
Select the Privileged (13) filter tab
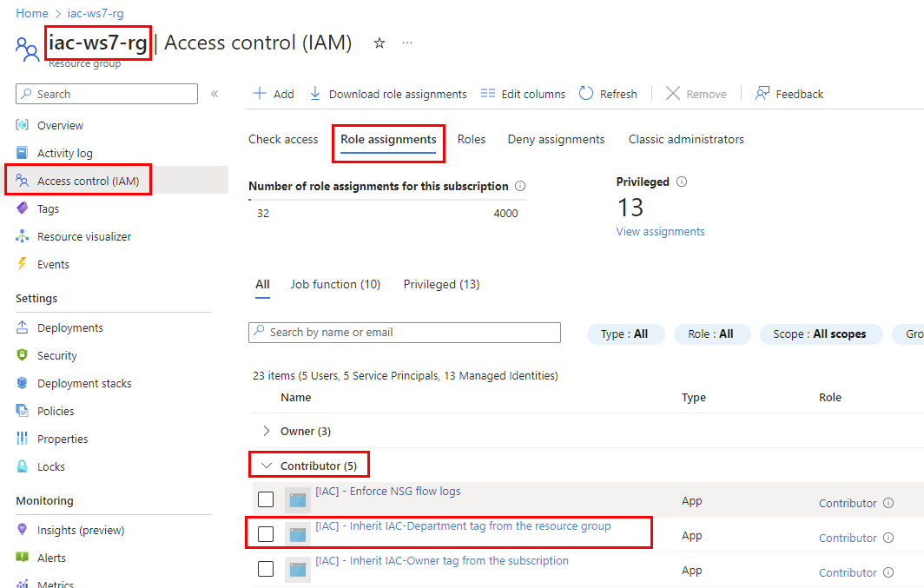pos(441,284)
